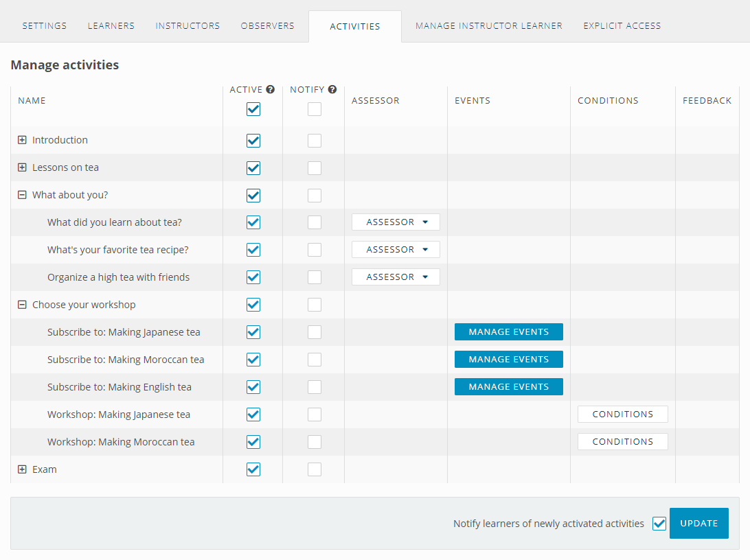The width and height of the screenshot is (750, 560).
Task: Uncheck Active for Lessons on tea
Action: coord(253,168)
